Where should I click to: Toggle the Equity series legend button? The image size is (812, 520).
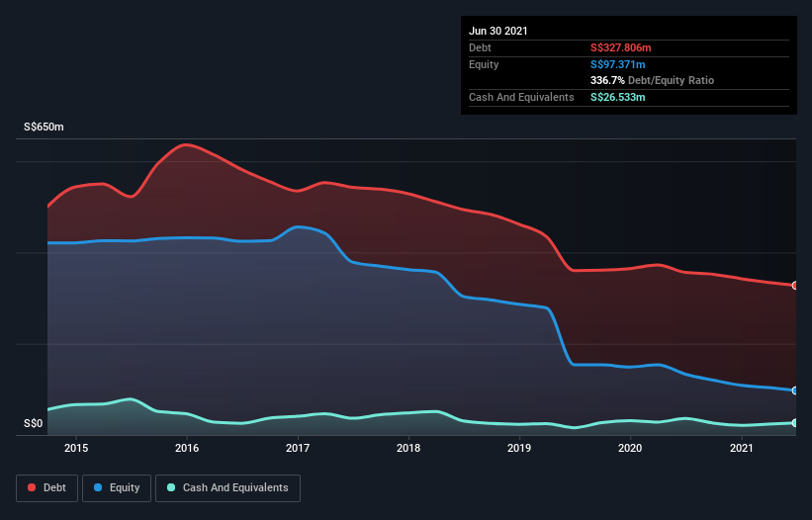(x=117, y=488)
